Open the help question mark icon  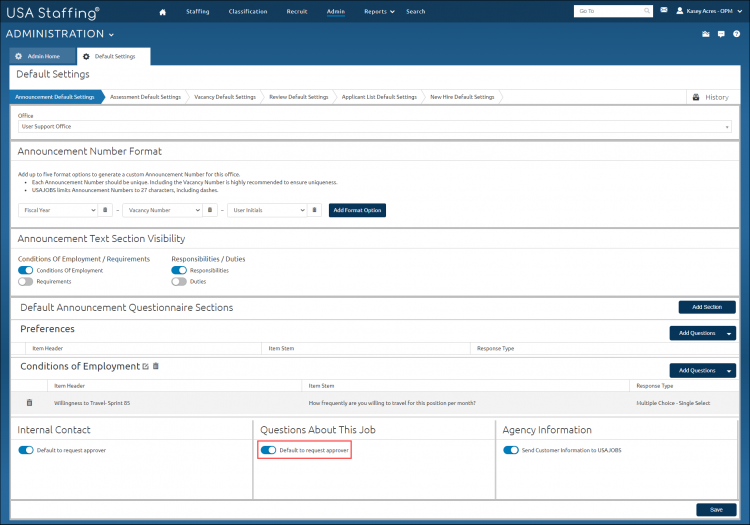click(737, 34)
